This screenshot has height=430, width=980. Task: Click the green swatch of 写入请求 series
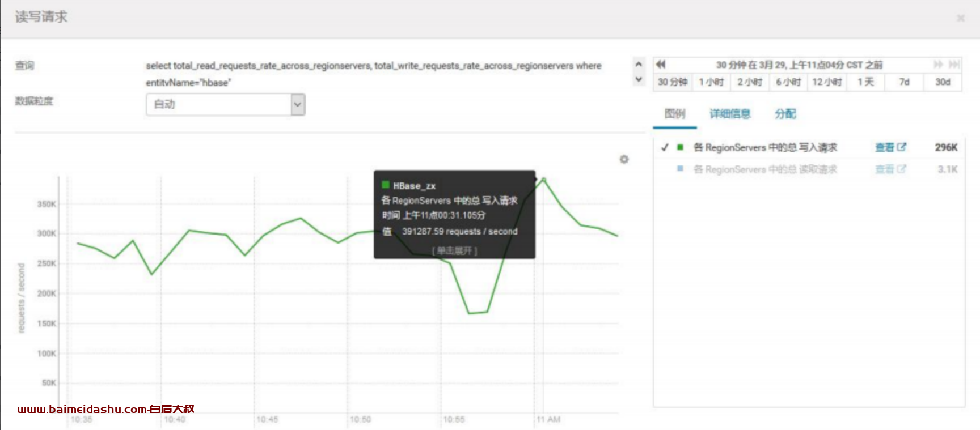[x=680, y=147]
